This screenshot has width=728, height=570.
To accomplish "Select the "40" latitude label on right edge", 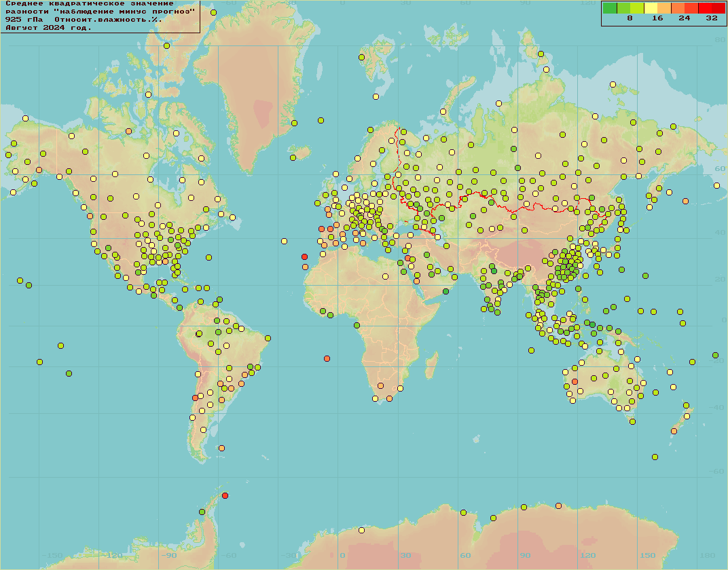I will (x=720, y=232).
